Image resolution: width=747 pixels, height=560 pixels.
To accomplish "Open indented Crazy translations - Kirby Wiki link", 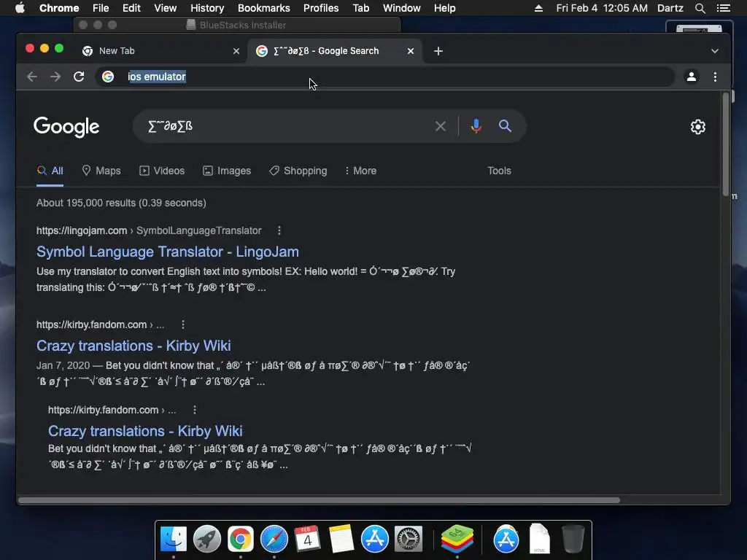I will (145, 431).
